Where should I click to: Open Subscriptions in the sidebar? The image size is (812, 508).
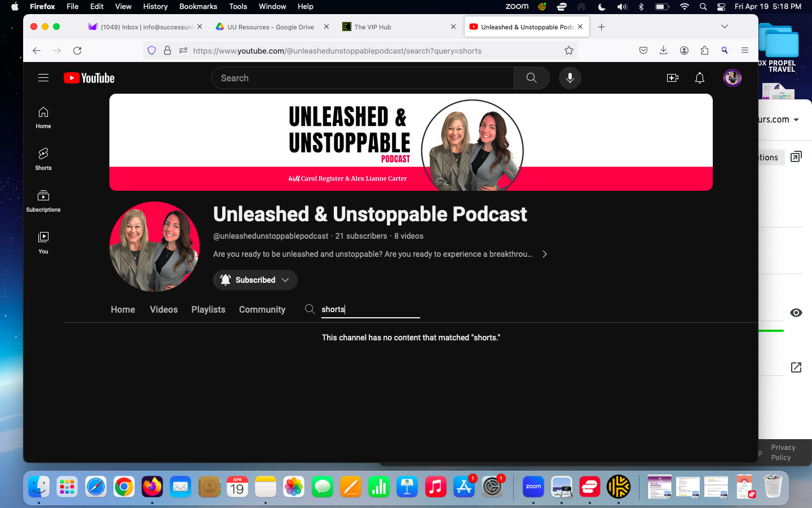[x=43, y=200]
